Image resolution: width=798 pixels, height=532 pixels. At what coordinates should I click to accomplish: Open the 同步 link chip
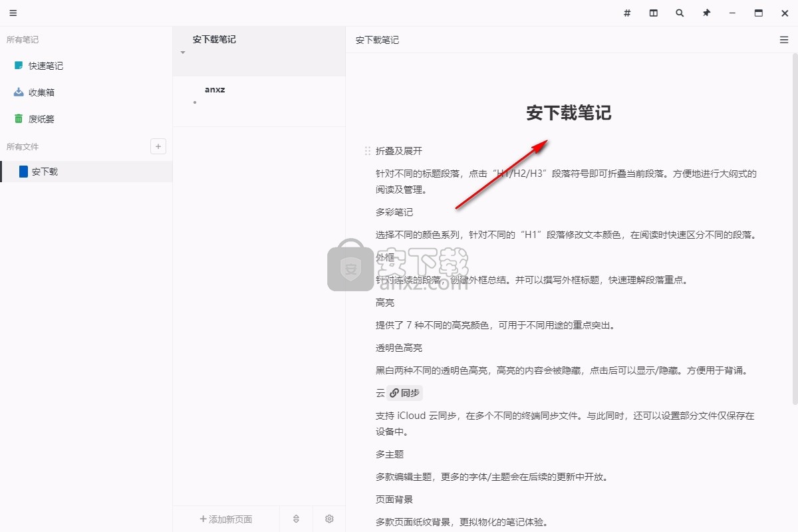(x=405, y=393)
